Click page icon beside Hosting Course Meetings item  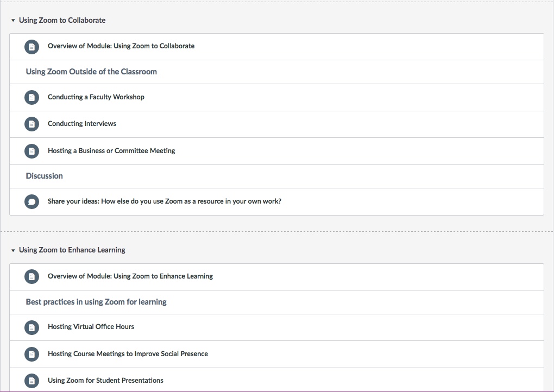coord(32,355)
